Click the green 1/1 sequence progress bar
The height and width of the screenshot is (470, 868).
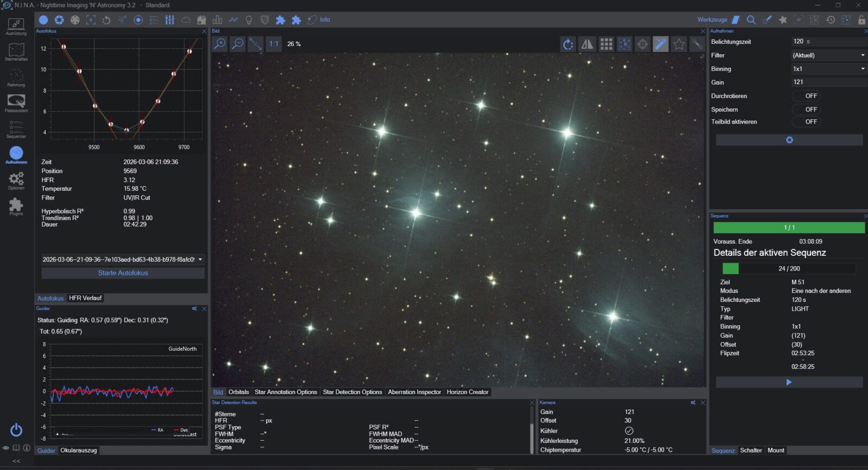click(x=789, y=228)
